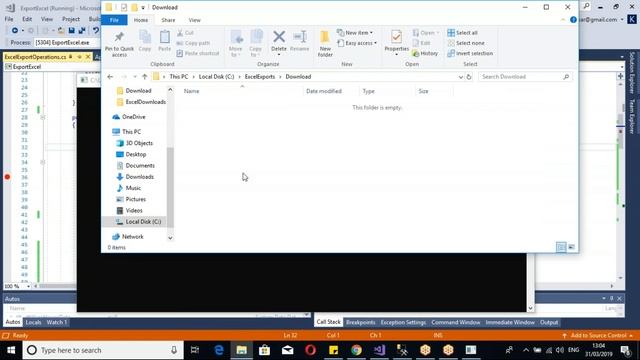Click Select all in the ribbon
The image size is (640, 360).
pyautogui.click(x=462, y=33)
